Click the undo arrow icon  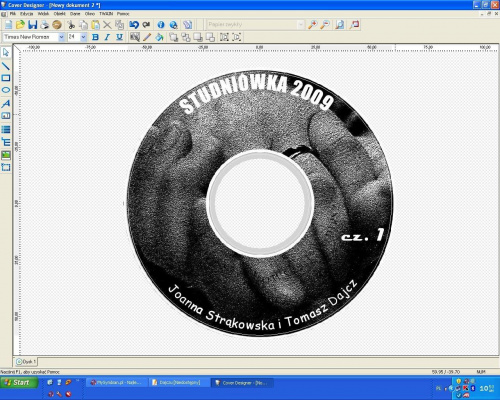[134, 25]
